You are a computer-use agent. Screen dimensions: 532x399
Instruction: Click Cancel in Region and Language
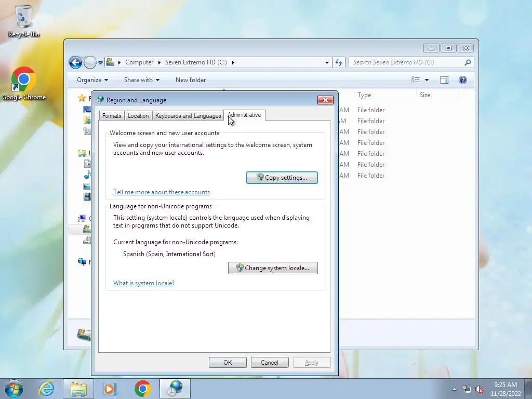(270, 362)
